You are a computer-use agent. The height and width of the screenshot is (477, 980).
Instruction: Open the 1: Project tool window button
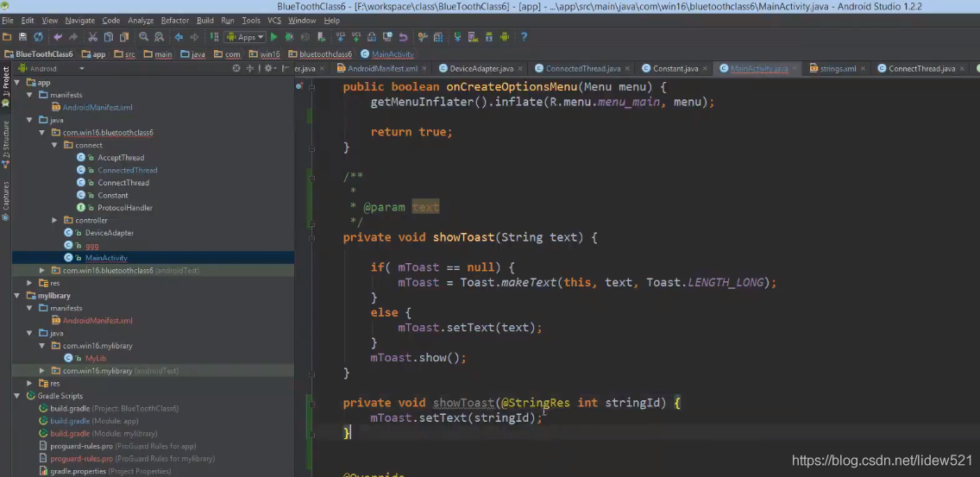tap(6, 86)
